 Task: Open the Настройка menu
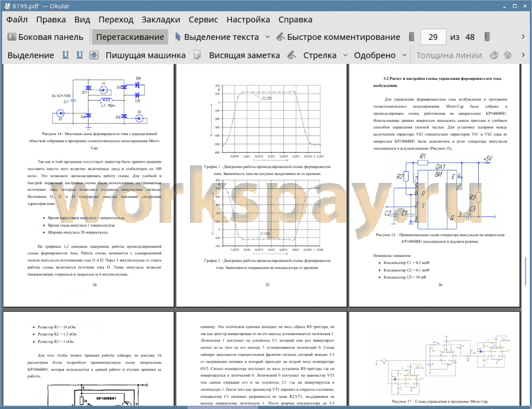(248, 20)
